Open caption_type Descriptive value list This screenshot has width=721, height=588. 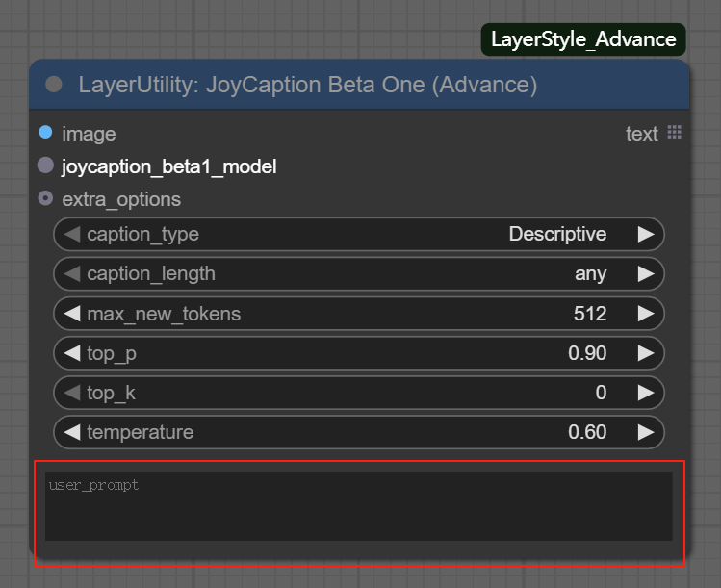pos(557,234)
